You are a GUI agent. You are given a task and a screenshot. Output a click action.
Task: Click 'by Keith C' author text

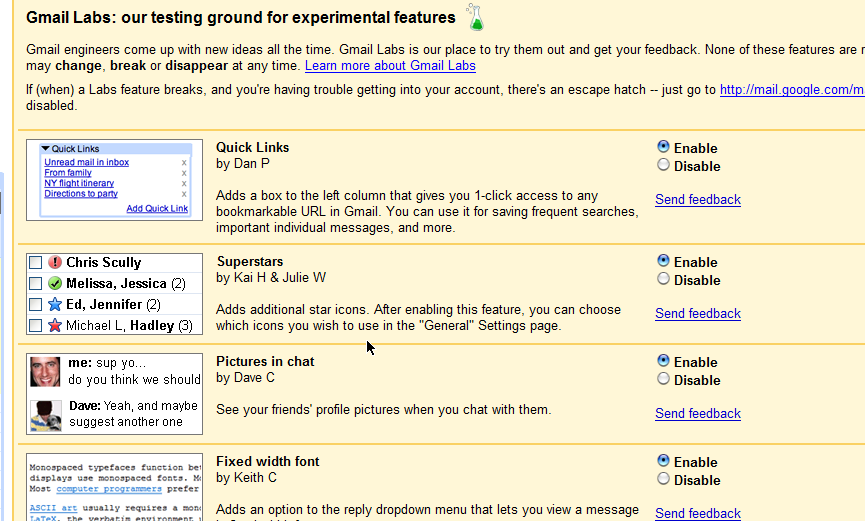[247, 477]
